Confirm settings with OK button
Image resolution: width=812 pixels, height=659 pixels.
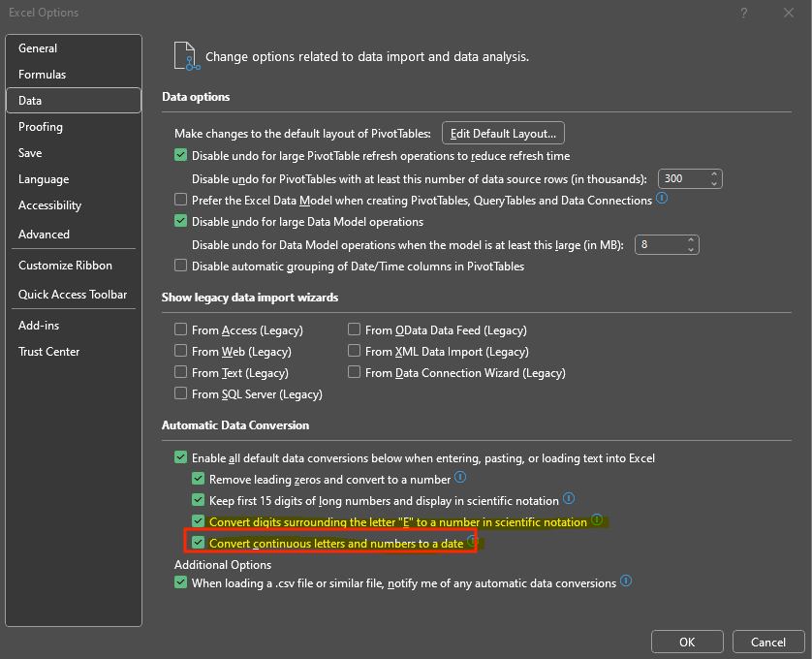click(x=687, y=642)
